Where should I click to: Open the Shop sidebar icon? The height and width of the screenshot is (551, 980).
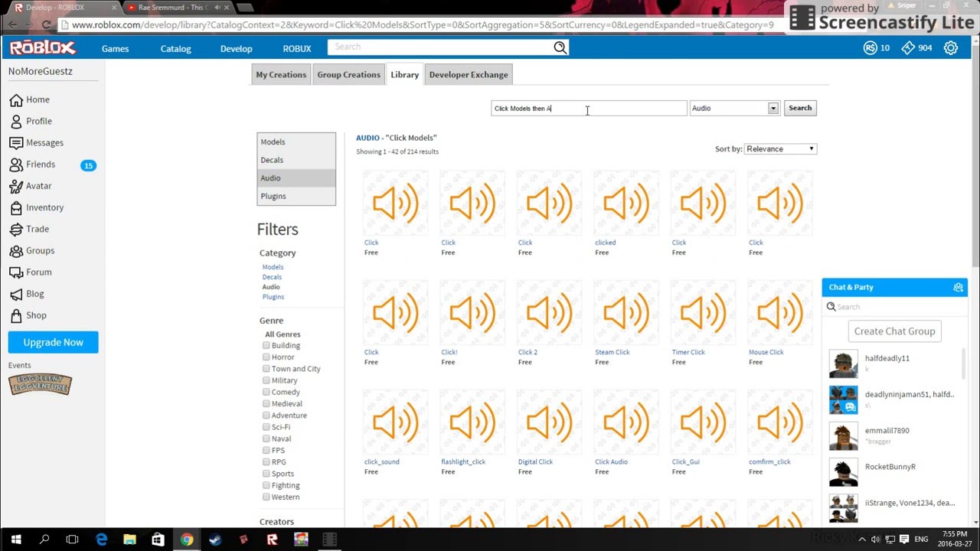tap(16, 315)
